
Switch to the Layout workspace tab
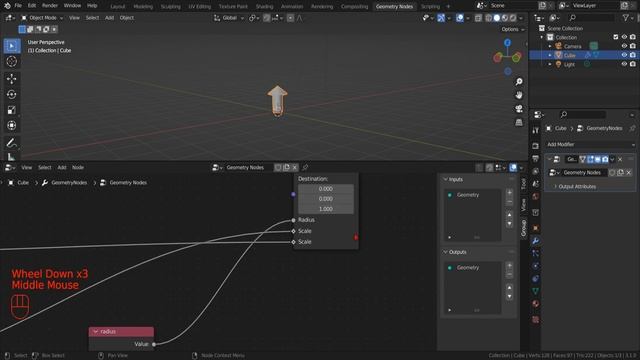pyautogui.click(x=118, y=7)
